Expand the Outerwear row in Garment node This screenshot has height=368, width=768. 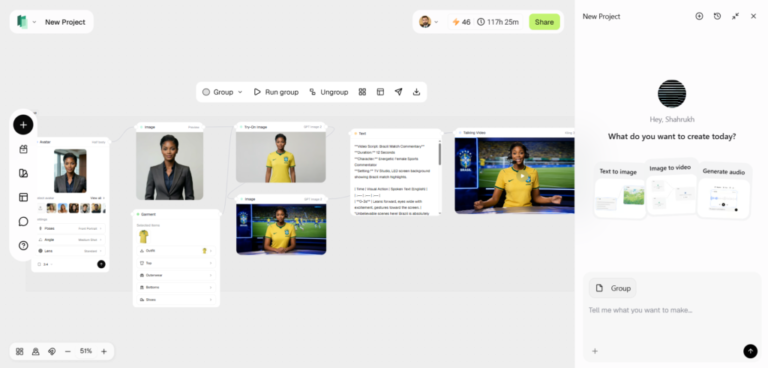(176, 275)
